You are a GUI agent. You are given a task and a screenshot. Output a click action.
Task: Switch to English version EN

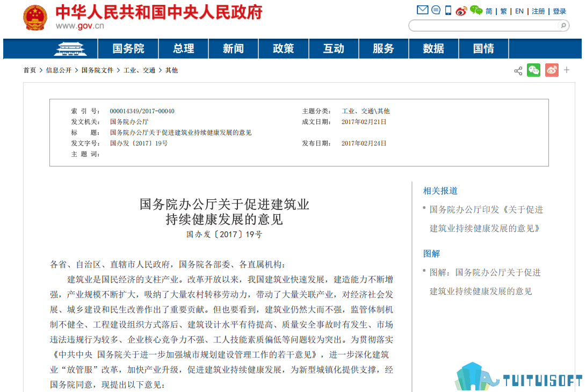(519, 11)
